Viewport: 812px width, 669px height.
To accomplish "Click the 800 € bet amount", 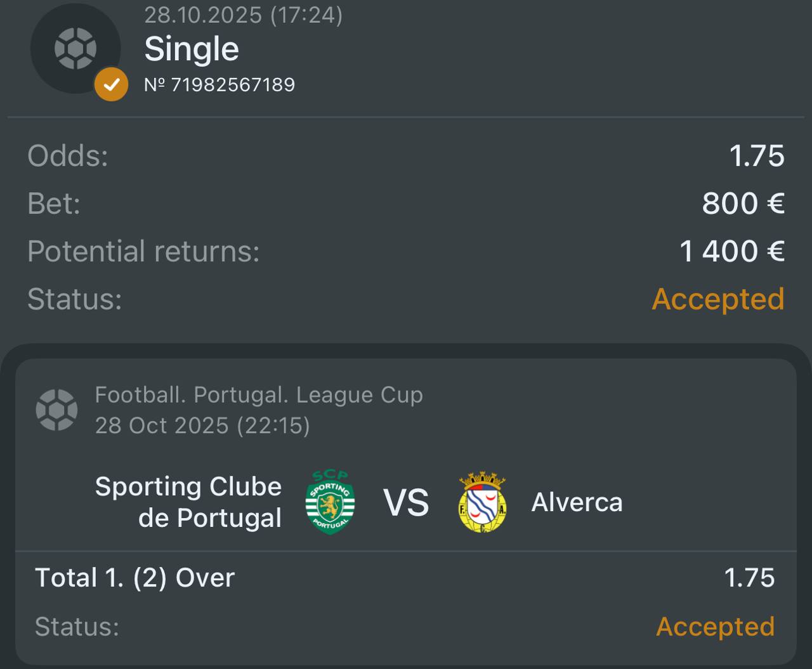I will pos(743,204).
